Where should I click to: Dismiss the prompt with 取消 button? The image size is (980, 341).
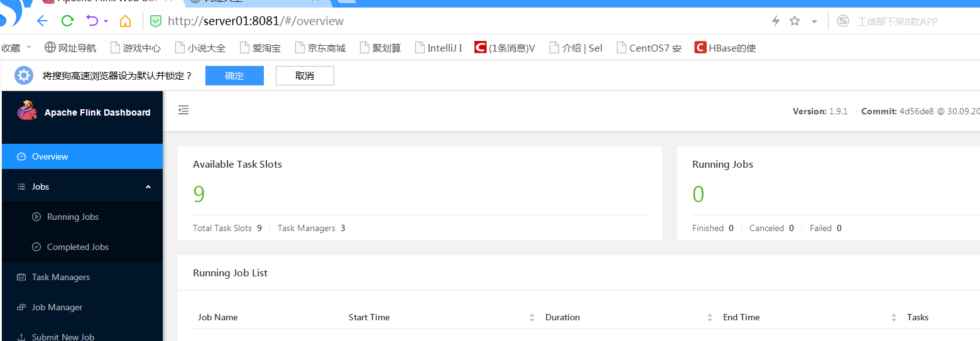(x=305, y=75)
